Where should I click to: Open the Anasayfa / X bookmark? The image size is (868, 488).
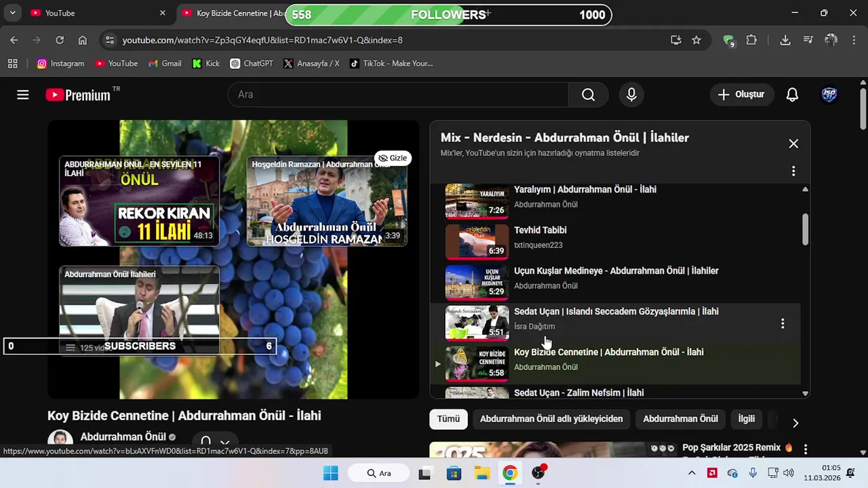click(x=311, y=64)
